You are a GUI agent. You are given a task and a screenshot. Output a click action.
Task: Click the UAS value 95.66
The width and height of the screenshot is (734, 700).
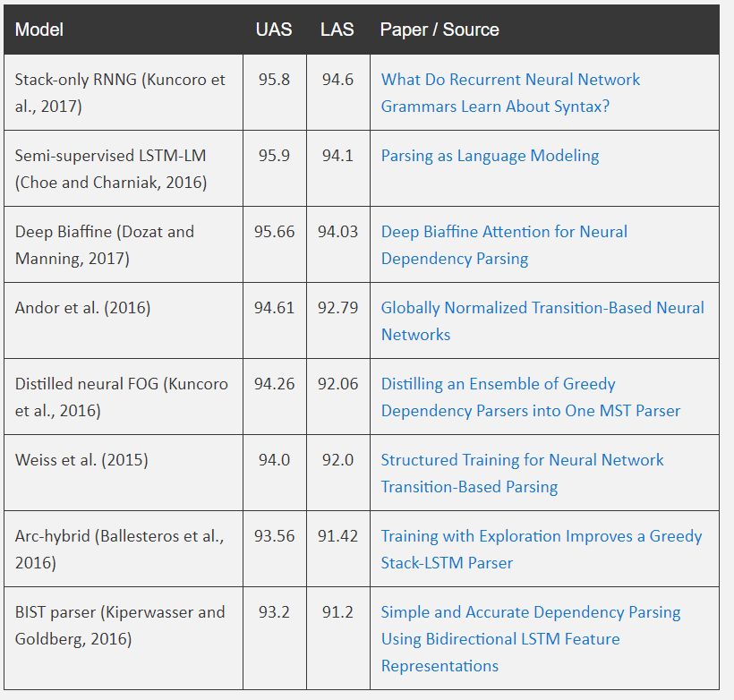pos(274,232)
